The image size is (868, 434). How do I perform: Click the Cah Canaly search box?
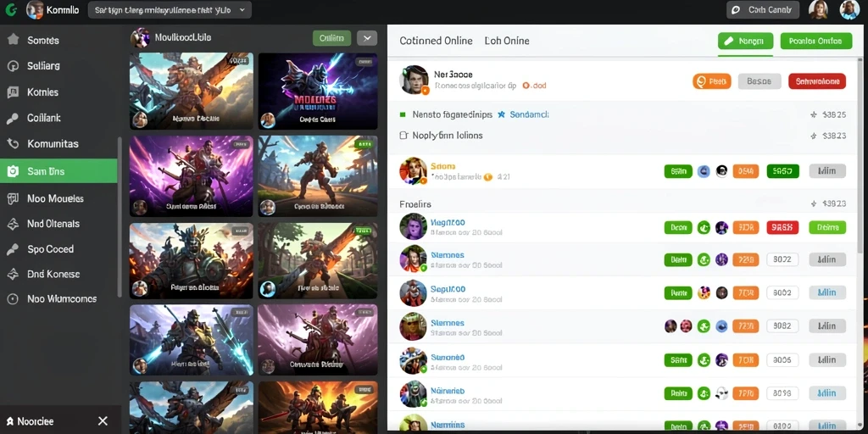click(763, 10)
